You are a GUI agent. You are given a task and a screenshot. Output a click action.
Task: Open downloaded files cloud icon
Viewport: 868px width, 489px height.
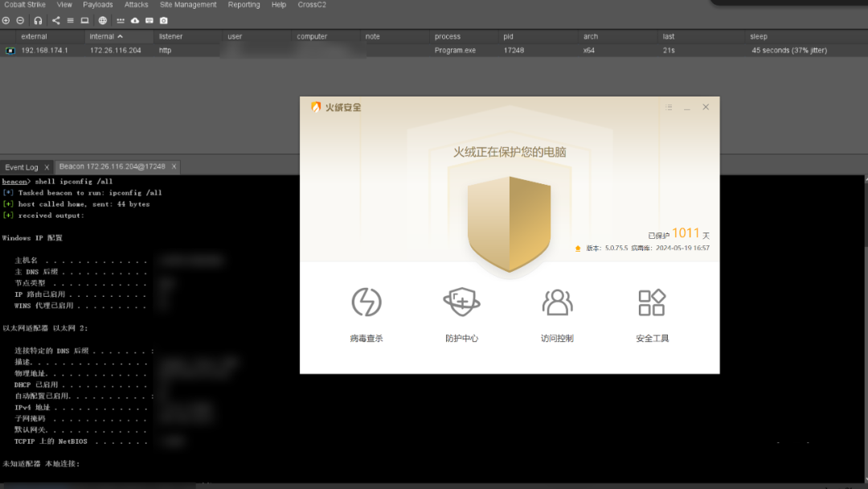click(x=134, y=20)
